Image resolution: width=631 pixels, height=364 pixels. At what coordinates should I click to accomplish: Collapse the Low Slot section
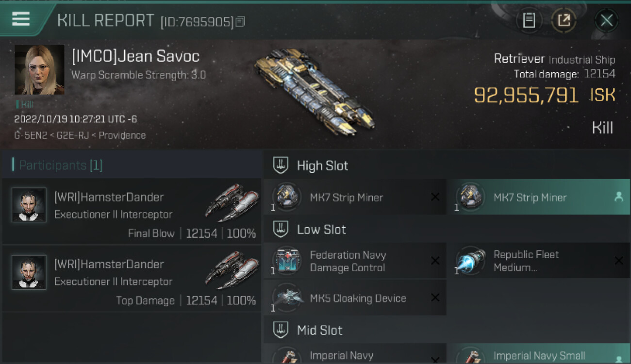447,229
